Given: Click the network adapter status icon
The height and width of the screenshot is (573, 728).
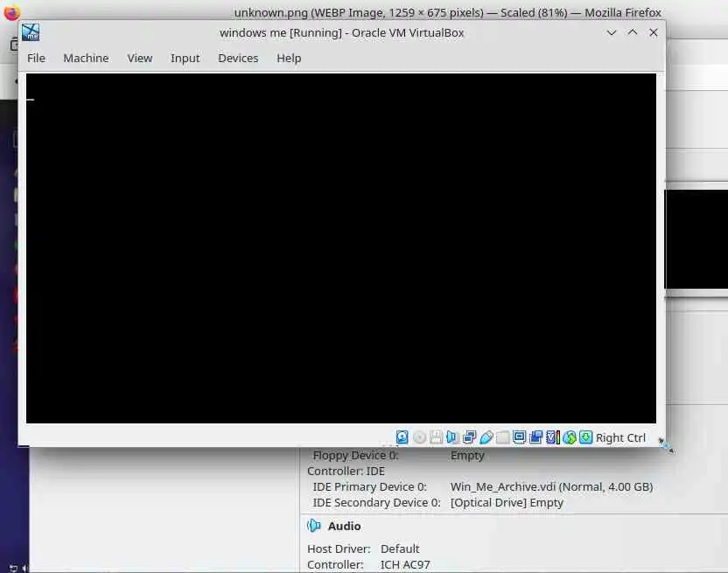Looking at the screenshot, I should tap(469, 437).
